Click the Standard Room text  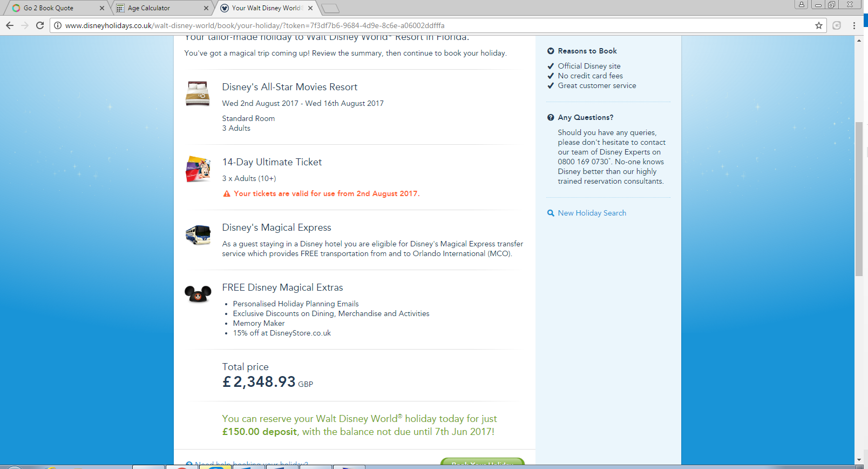[x=248, y=118]
